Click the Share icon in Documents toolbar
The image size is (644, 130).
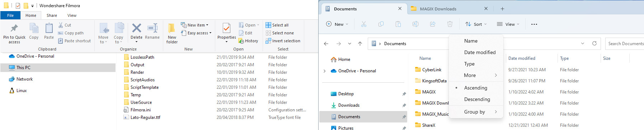click(432, 24)
